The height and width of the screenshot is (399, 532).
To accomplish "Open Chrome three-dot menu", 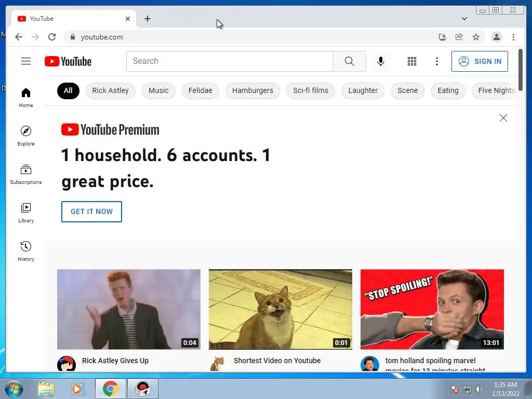I will (x=513, y=37).
